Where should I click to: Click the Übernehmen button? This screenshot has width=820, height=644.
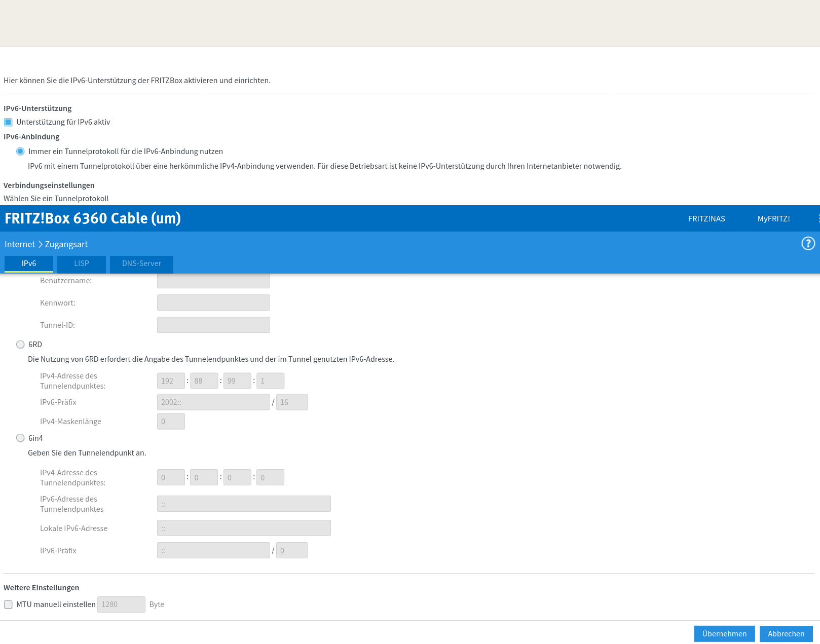(724, 634)
